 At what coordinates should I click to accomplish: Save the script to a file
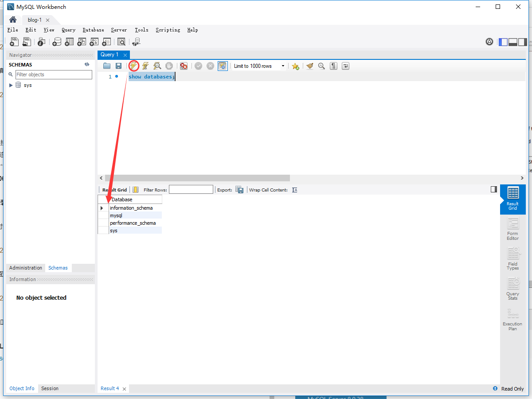[118, 66]
